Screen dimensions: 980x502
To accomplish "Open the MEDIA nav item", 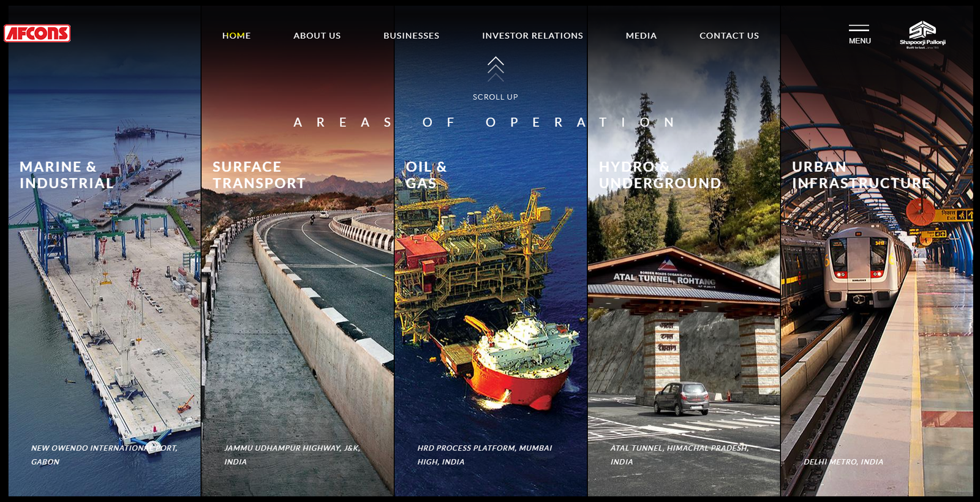I will [641, 36].
